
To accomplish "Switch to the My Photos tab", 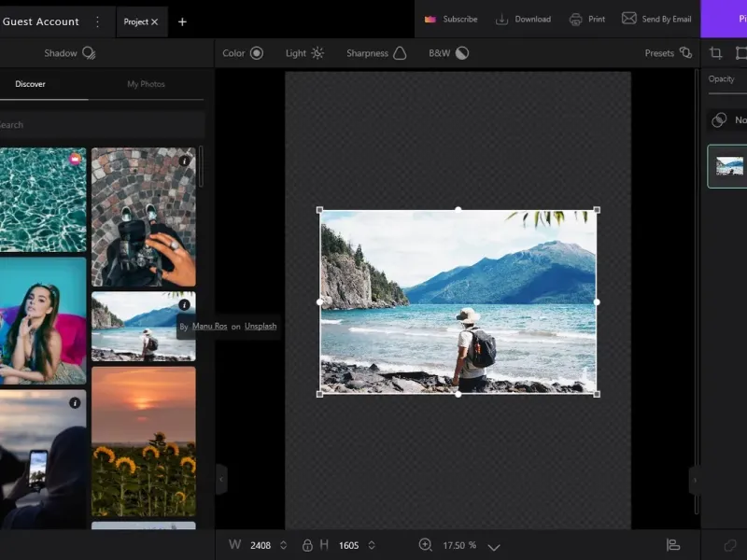I will coord(146,84).
